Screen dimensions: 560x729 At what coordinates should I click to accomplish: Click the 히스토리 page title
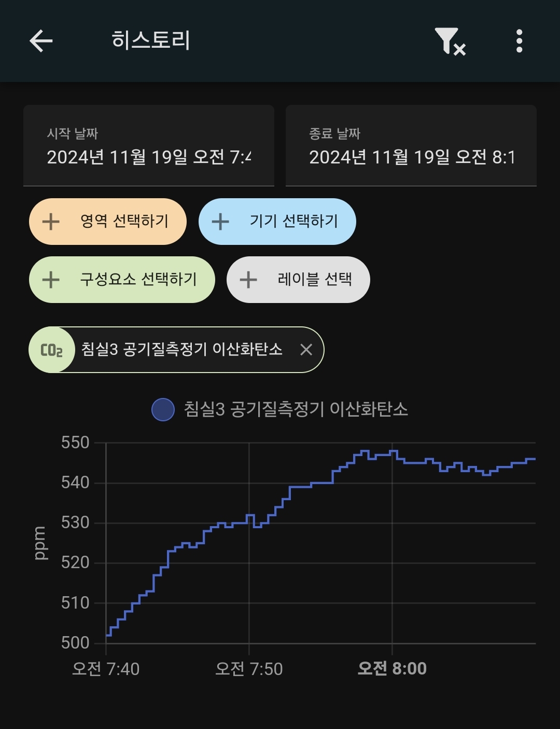pyautogui.click(x=151, y=40)
